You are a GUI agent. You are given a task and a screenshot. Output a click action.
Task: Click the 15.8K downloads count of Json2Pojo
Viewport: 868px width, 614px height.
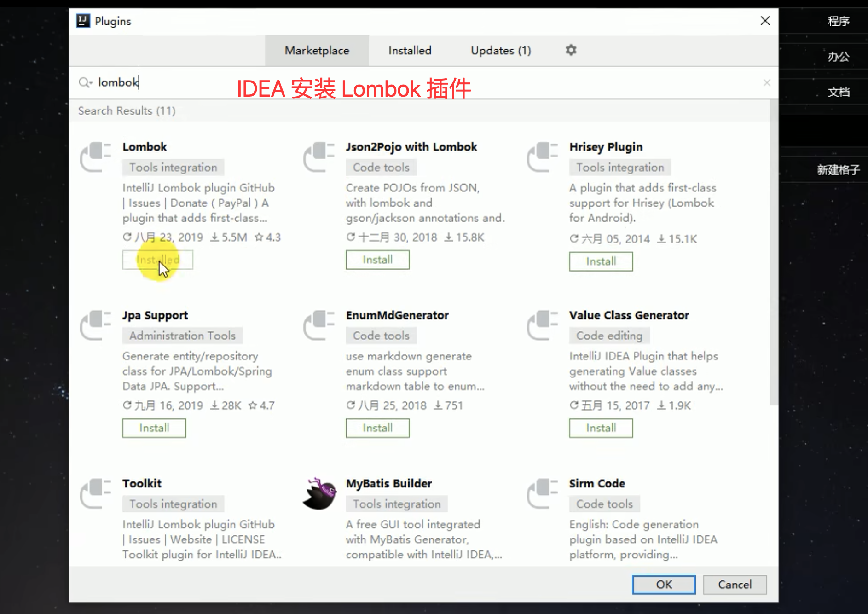[x=464, y=237]
